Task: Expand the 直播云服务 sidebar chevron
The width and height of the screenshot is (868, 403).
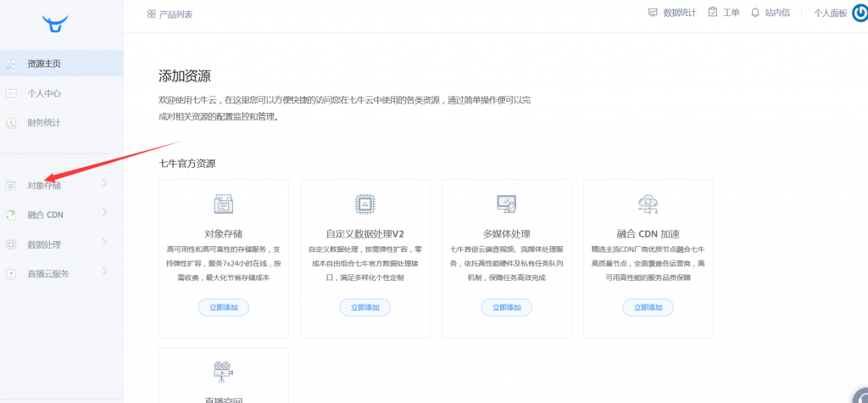Action: coord(104,271)
